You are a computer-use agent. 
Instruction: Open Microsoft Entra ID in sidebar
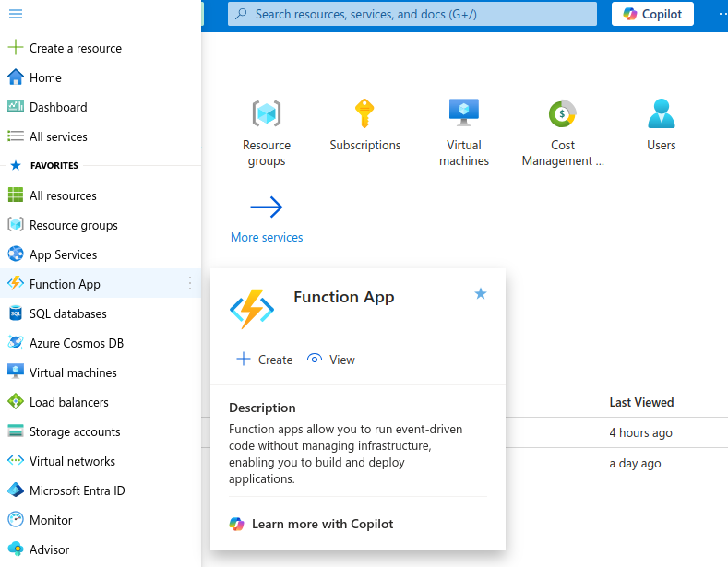coord(77,490)
